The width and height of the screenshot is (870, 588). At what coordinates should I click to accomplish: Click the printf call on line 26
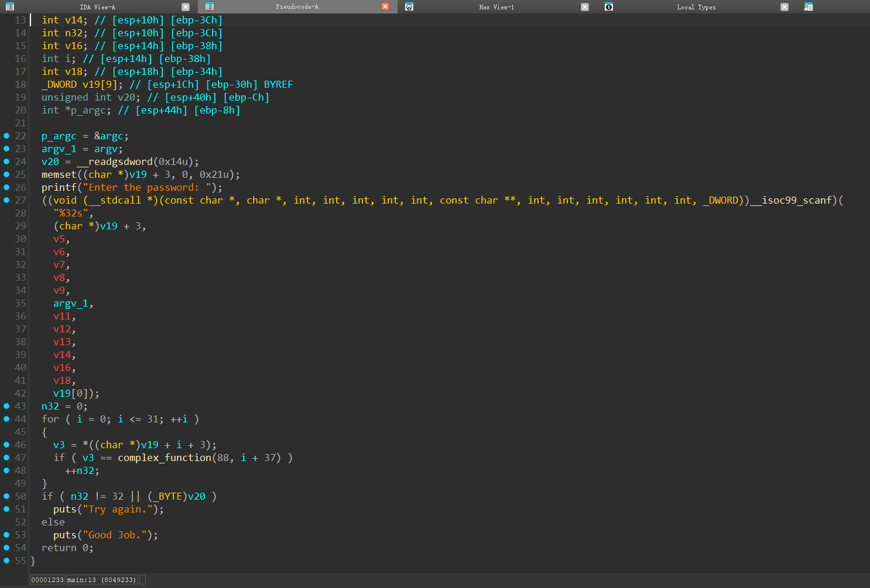click(x=59, y=187)
